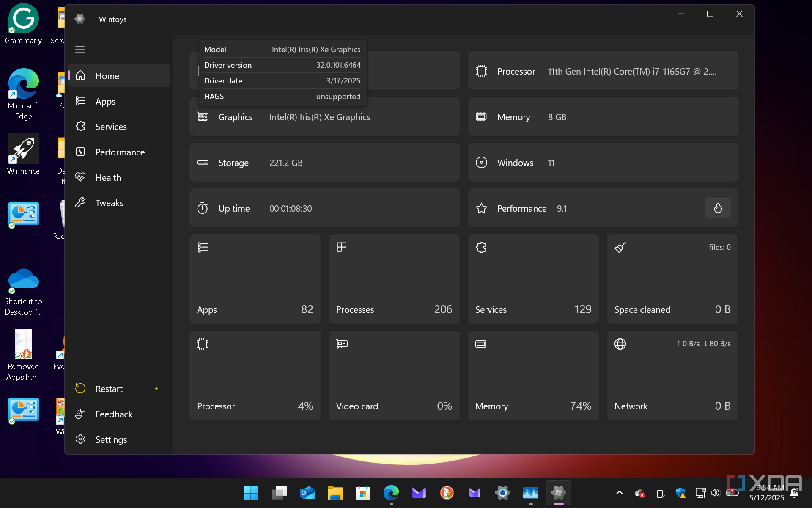Select the Microsoft Edge desktop shortcut
812x508 pixels.
23,94
